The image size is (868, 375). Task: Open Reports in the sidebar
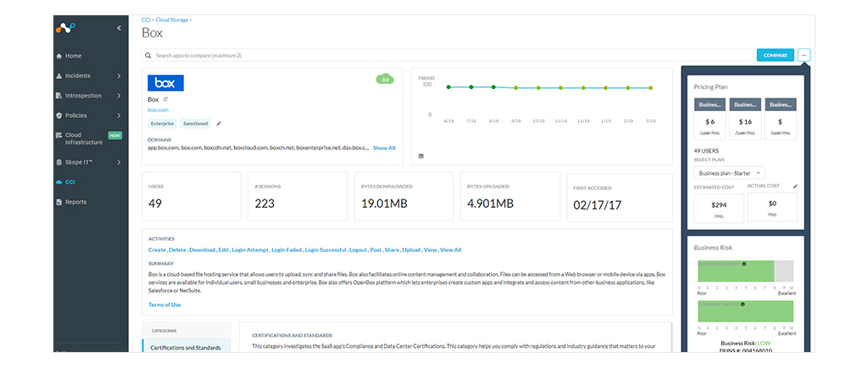75,202
